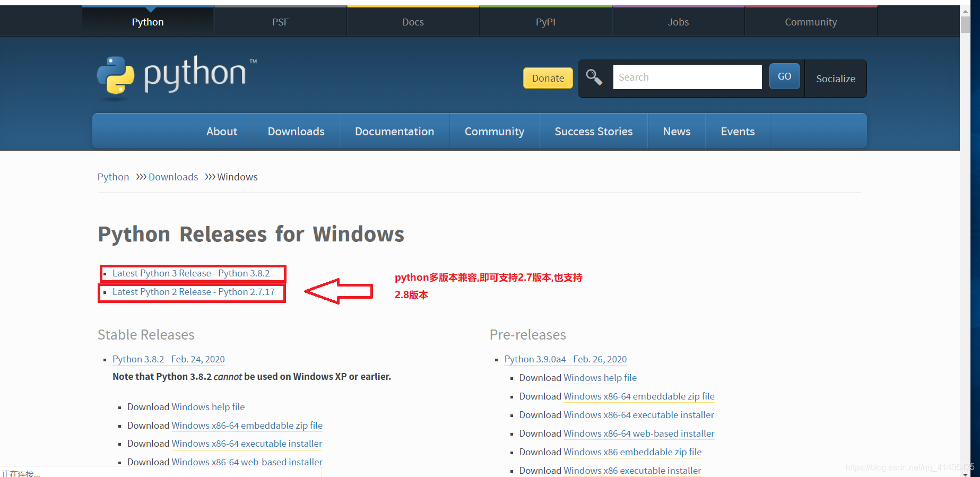980x477 pixels.
Task: Download pre-release x86-64 web-based installer
Action: 639,433
